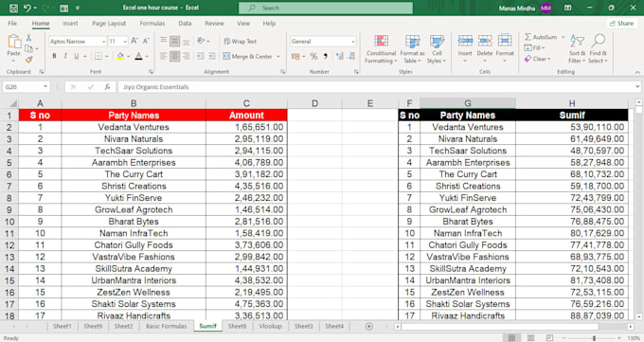
Task: Toggle align left
Action: 164,56
